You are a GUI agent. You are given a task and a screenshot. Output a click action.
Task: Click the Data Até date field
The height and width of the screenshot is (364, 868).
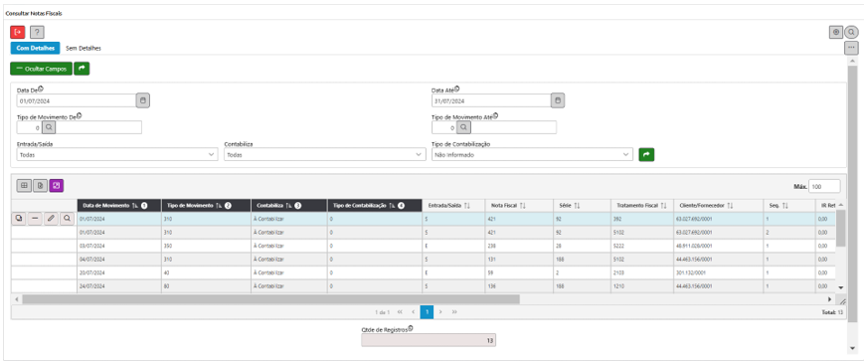pyautogui.click(x=491, y=100)
